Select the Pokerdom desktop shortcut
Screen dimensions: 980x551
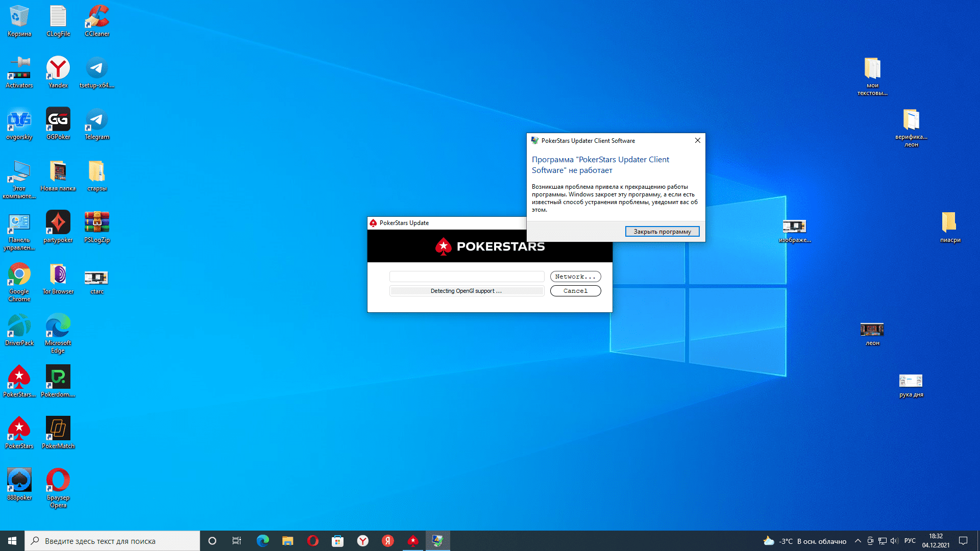58,382
